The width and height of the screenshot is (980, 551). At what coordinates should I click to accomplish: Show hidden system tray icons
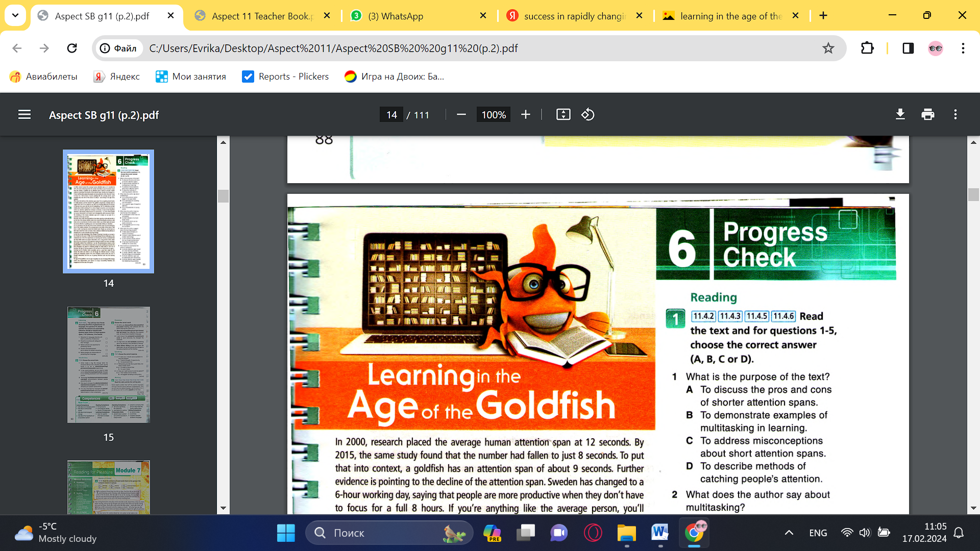tap(789, 533)
